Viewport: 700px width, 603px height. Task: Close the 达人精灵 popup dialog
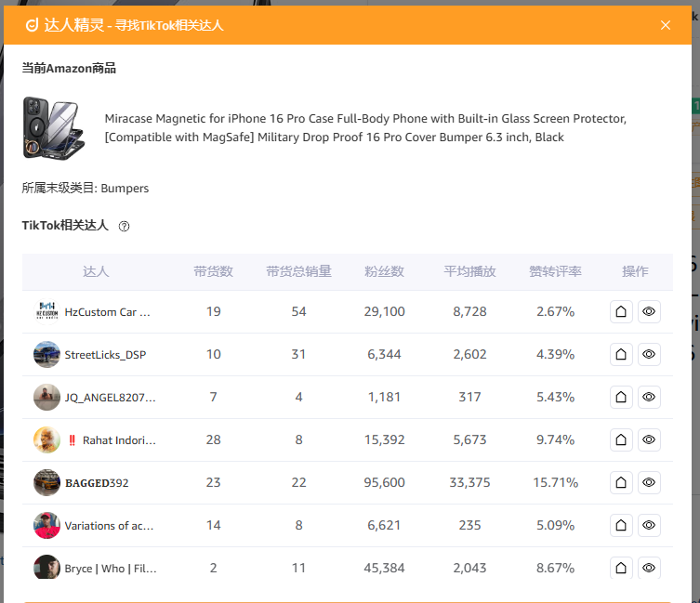coord(666,25)
